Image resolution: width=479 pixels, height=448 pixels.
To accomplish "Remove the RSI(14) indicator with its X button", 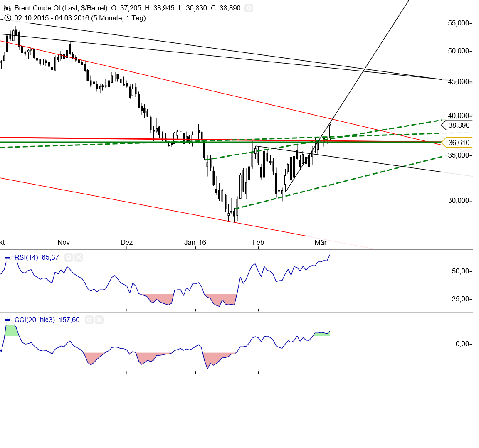I will click(x=79, y=257).
